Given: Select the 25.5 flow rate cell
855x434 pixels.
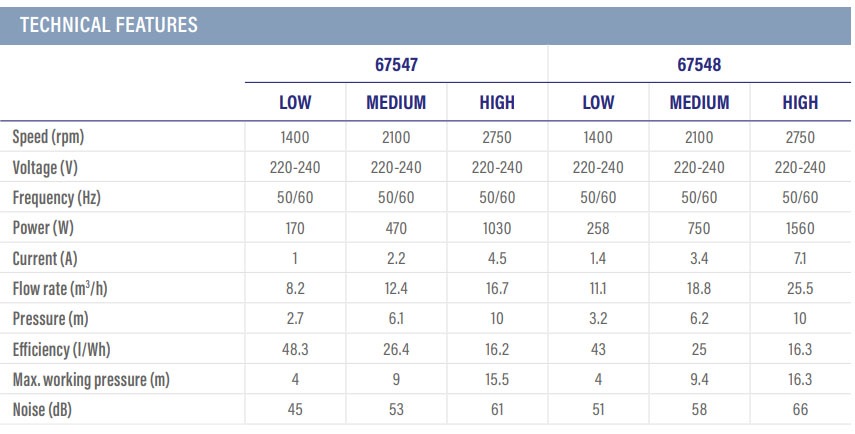Looking at the screenshot, I should pyautogui.click(x=800, y=288).
